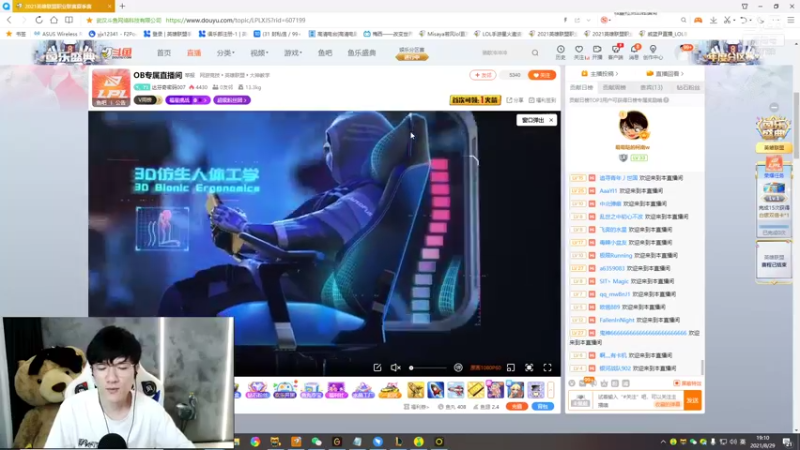Open the 鱼乐盛典 nav item
This screenshot has height=450, width=800.
pyautogui.click(x=362, y=53)
